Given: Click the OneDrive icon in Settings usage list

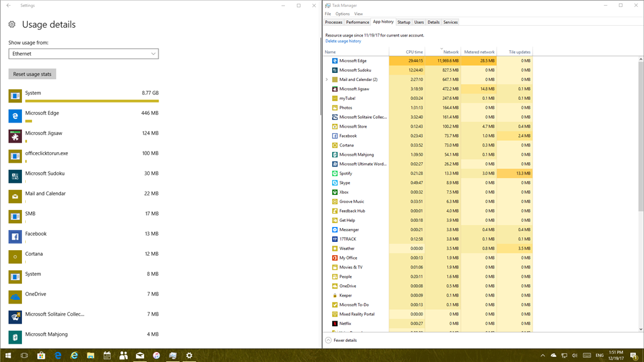Looking at the screenshot, I should click(15, 297).
